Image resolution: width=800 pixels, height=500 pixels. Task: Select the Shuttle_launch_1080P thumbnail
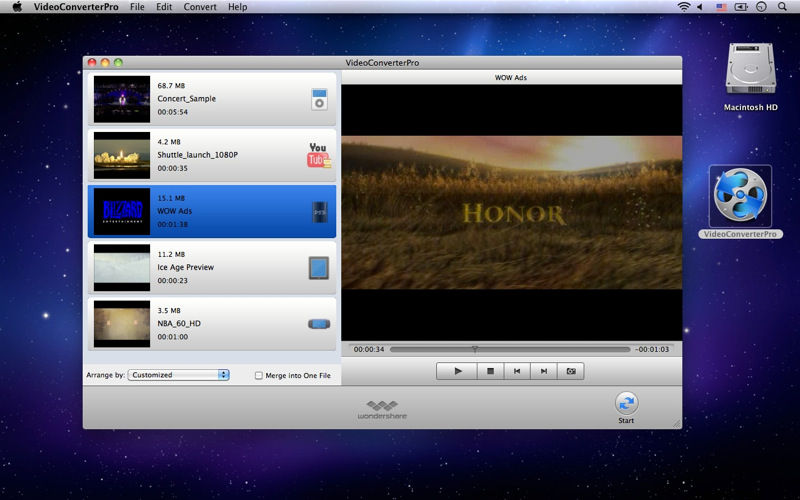[122, 155]
